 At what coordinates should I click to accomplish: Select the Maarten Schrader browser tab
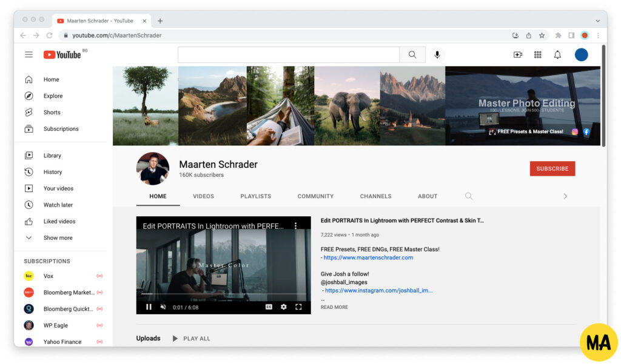101,21
